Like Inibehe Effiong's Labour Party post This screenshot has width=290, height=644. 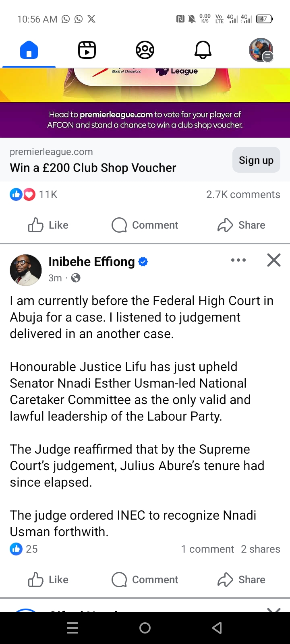[48, 580]
